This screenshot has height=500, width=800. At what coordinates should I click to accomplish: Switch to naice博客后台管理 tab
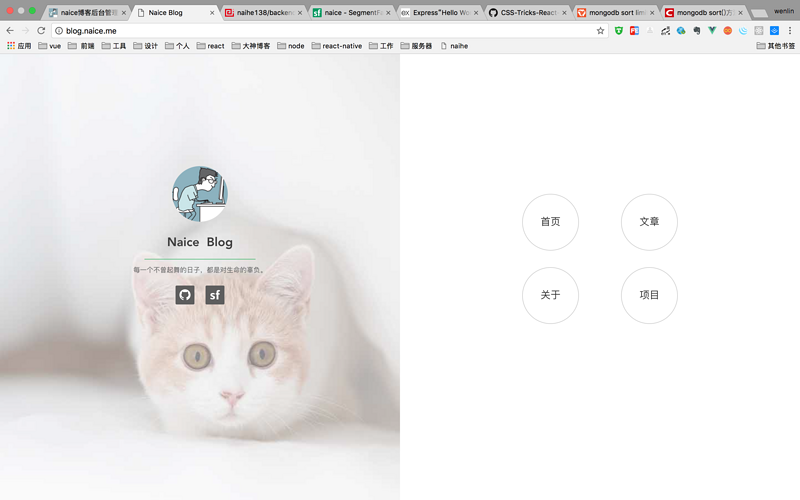(x=87, y=12)
